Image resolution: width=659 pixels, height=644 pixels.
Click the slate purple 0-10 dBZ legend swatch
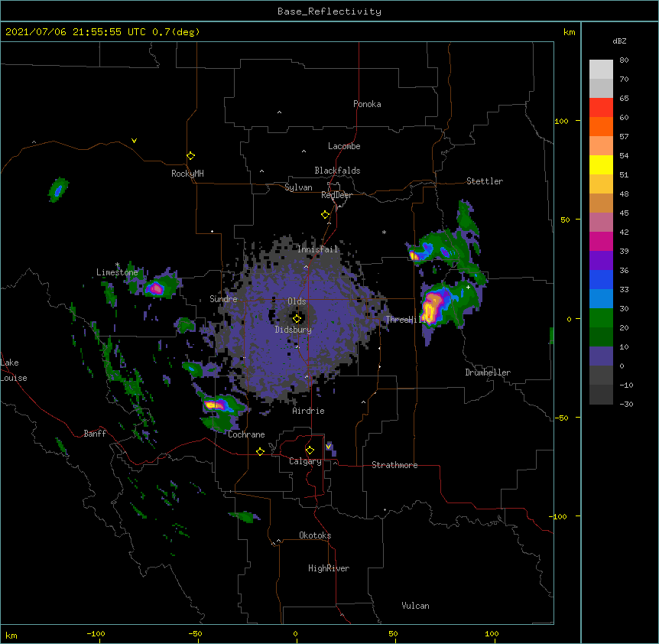pos(601,356)
